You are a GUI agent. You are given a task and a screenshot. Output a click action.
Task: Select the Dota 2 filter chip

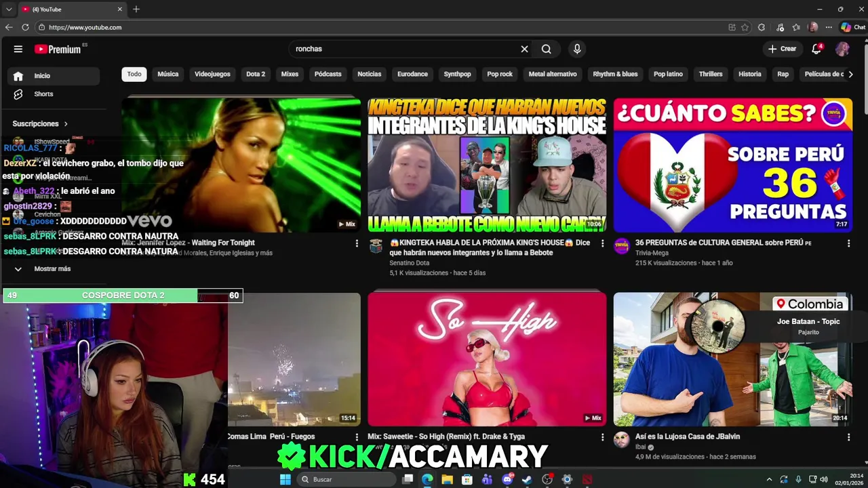pyautogui.click(x=256, y=74)
